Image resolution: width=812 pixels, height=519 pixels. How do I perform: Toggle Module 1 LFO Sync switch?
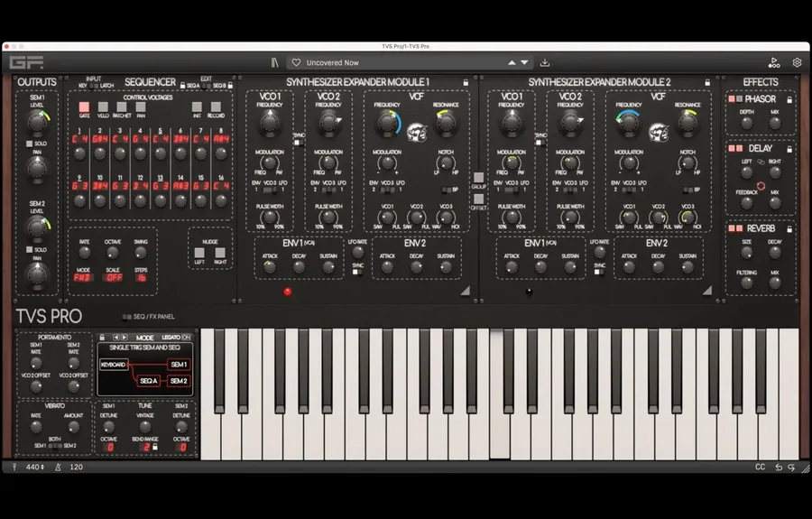tap(357, 272)
